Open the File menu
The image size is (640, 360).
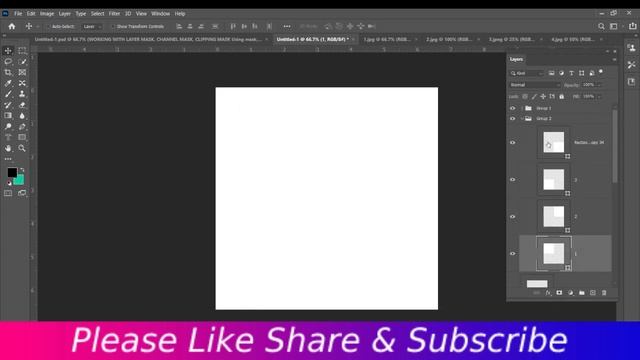coord(18,14)
